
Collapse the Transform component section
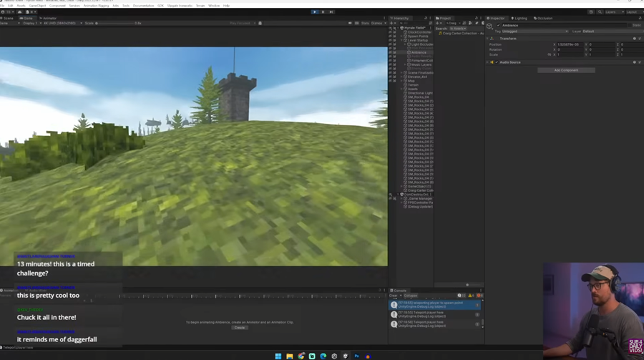tap(488, 39)
